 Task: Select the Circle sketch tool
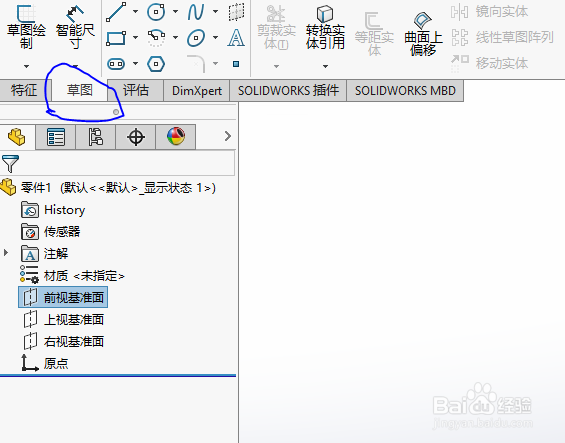[156, 12]
